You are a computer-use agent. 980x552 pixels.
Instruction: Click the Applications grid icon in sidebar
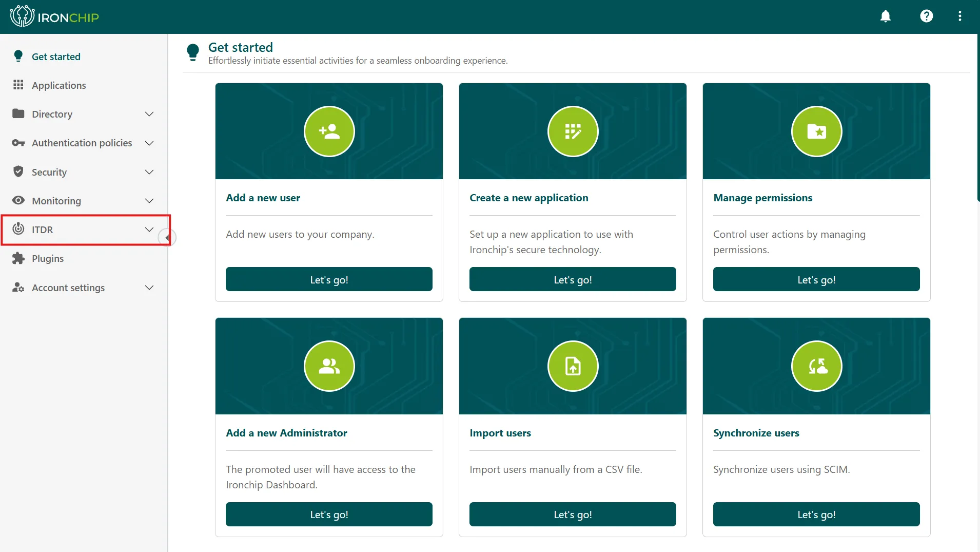click(18, 85)
